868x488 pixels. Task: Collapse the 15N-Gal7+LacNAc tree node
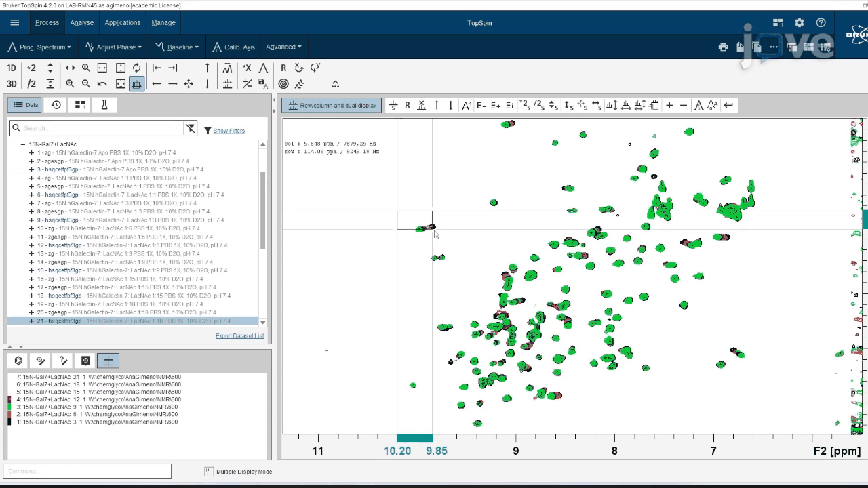[22, 144]
